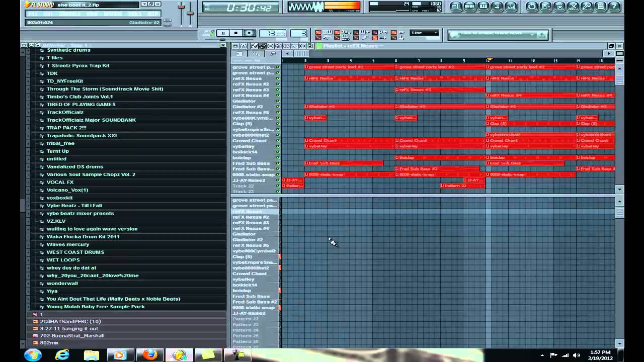Click the scissors tools icon on the toolbar

[x=572, y=7]
